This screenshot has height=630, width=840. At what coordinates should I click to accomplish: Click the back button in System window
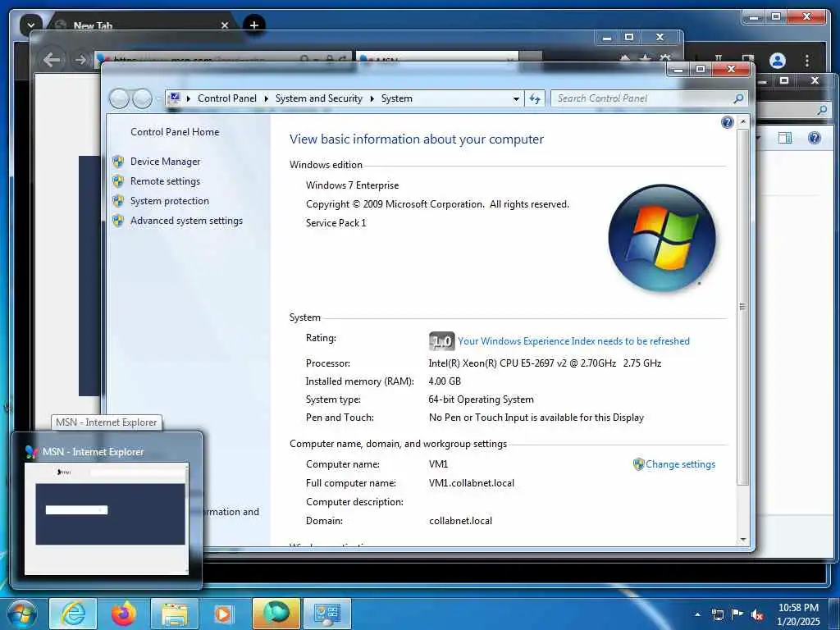(119, 98)
